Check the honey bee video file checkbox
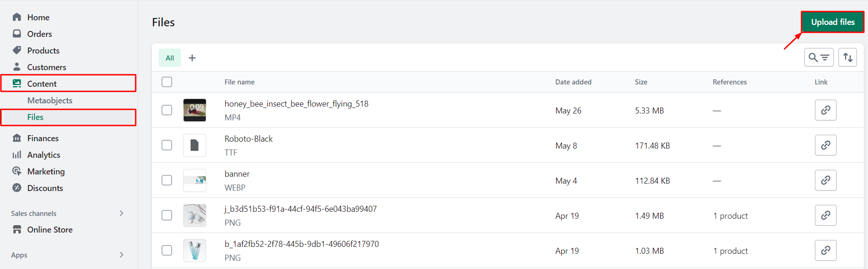 [167, 110]
